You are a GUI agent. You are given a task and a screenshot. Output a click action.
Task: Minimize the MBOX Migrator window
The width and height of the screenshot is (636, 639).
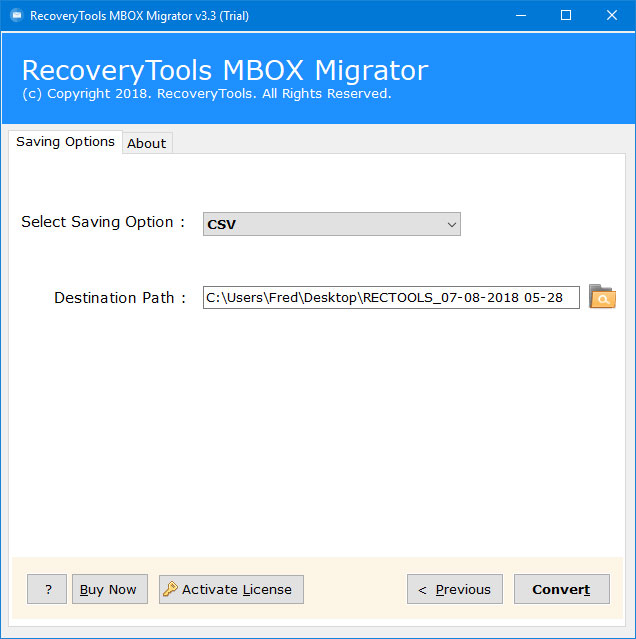point(521,15)
